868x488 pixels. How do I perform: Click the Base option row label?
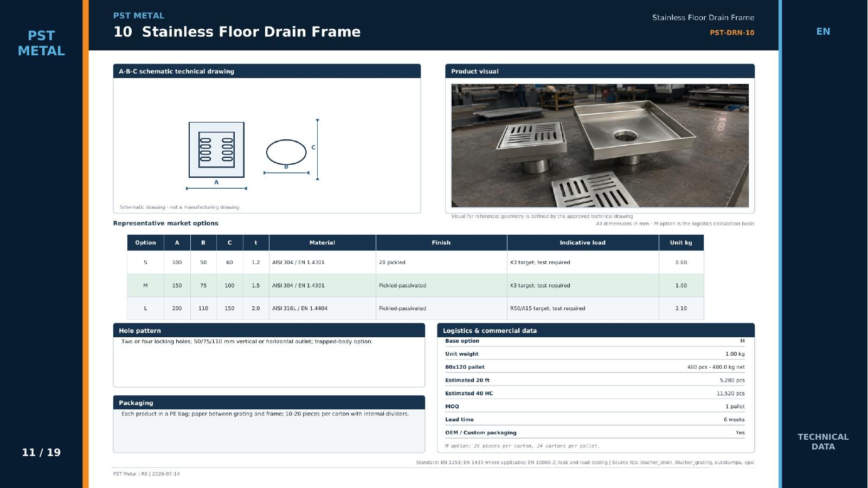(x=462, y=341)
